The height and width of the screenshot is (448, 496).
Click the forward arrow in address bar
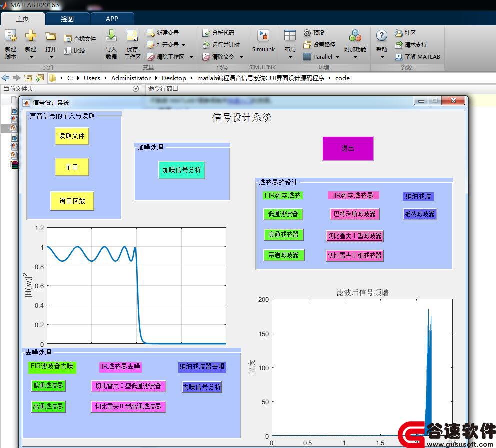point(17,78)
